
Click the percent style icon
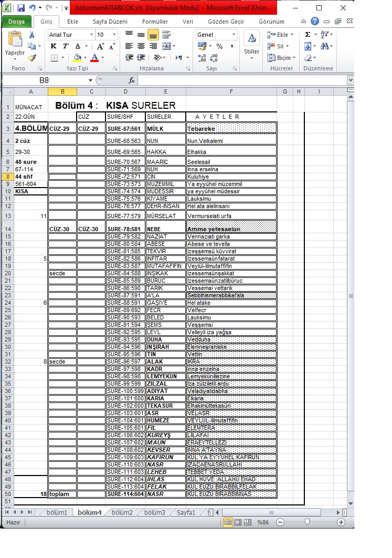219,46
